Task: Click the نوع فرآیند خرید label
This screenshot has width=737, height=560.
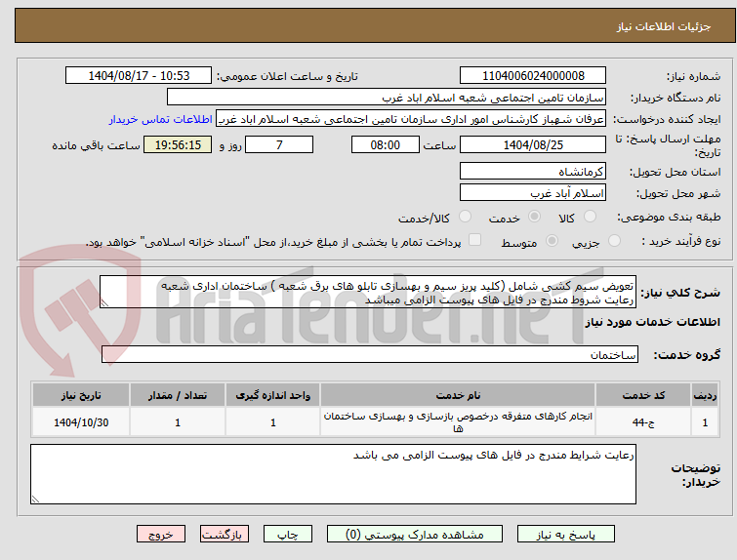Action: coord(680,242)
